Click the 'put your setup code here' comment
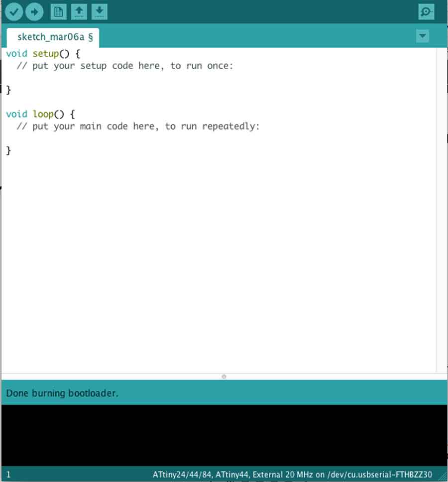 (125, 66)
